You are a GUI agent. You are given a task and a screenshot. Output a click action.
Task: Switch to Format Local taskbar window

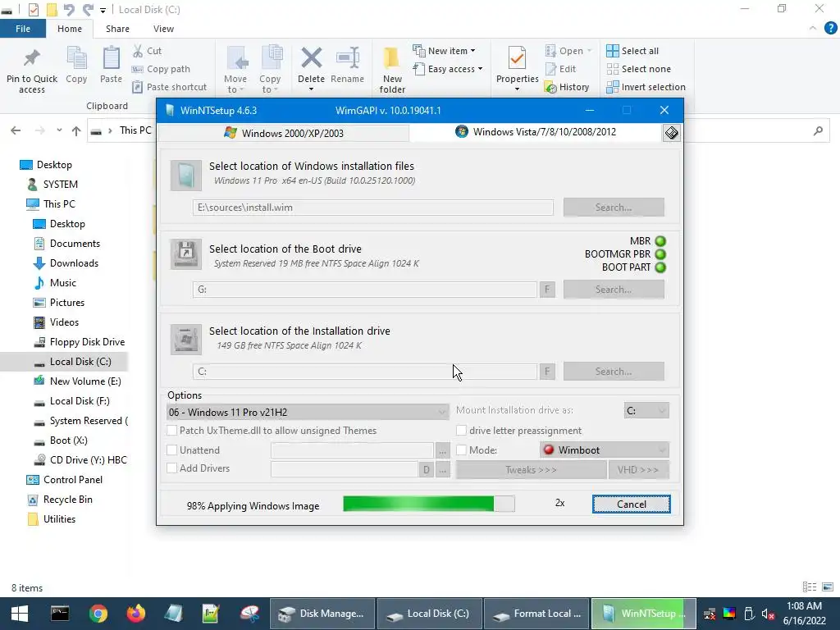(x=536, y=614)
